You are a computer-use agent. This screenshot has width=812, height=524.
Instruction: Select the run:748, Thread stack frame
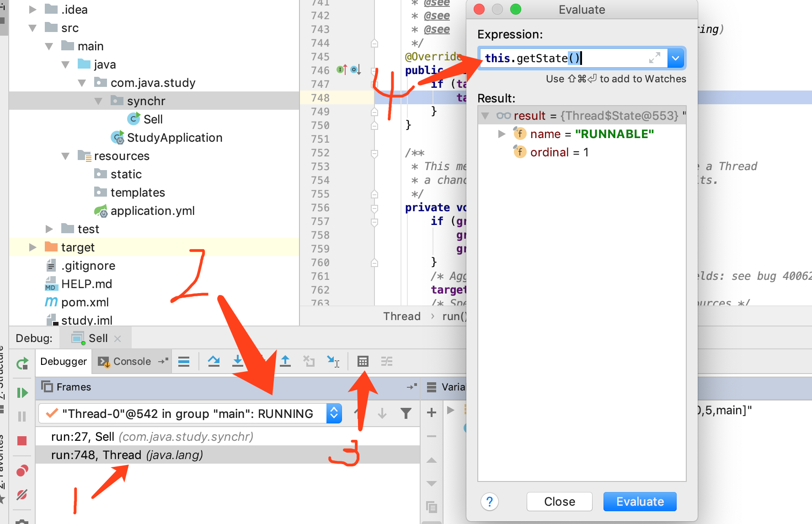click(228, 455)
